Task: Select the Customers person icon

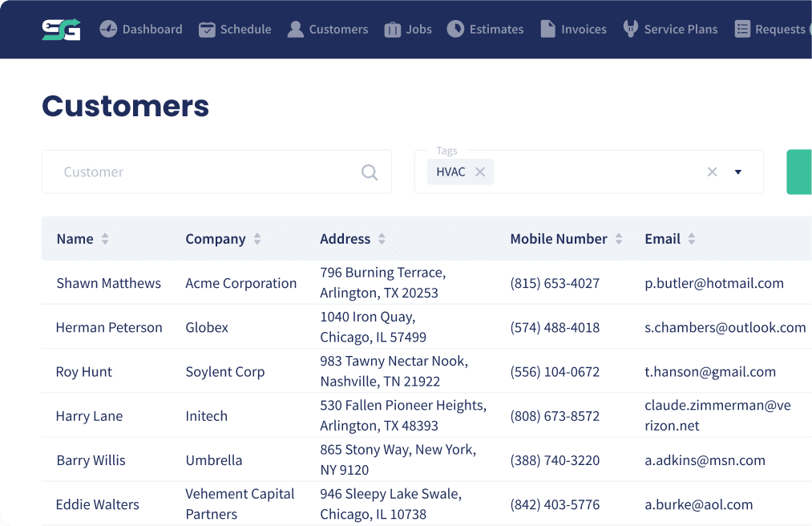Action: tap(296, 30)
